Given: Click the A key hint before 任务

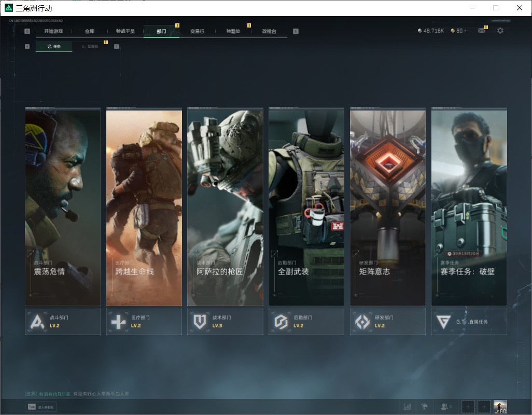Looking at the screenshot, I should coord(27,47).
